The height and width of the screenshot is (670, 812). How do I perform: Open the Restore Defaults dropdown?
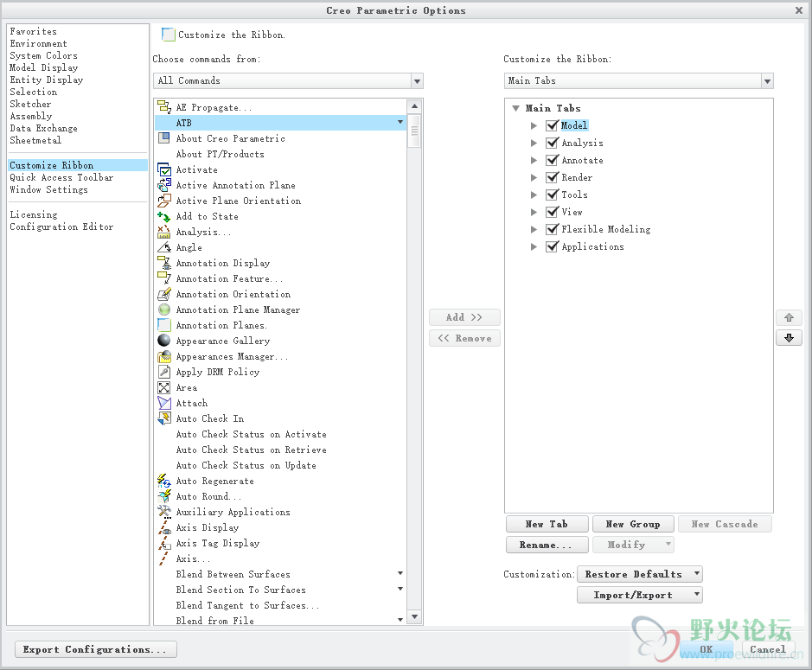(x=697, y=574)
